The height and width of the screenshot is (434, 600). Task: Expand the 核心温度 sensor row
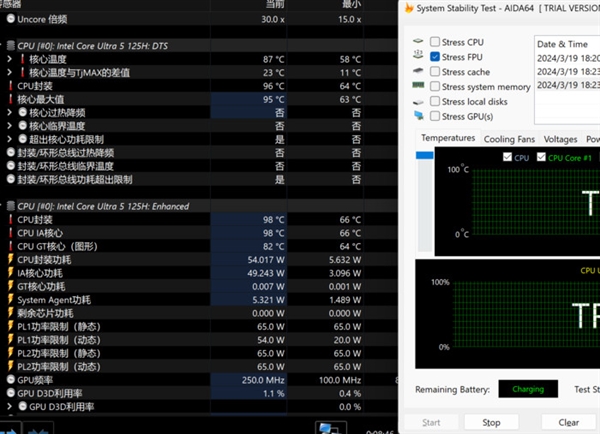point(9,59)
